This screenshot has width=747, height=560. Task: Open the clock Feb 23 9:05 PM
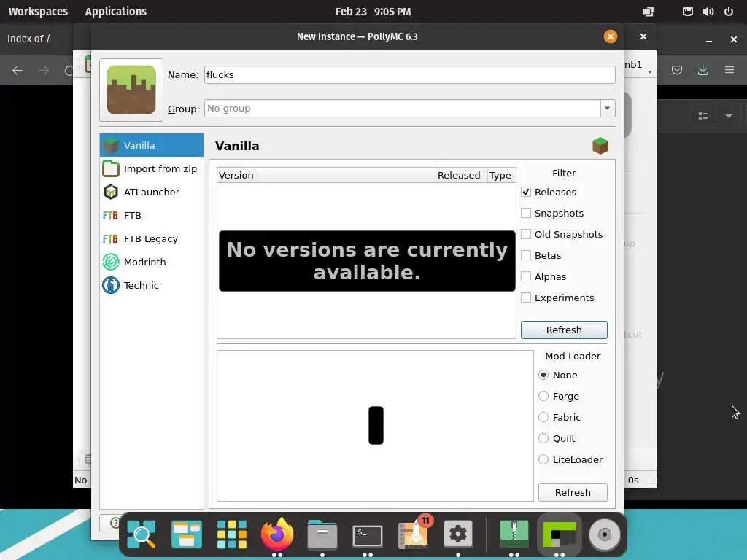pyautogui.click(x=373, y=12)
